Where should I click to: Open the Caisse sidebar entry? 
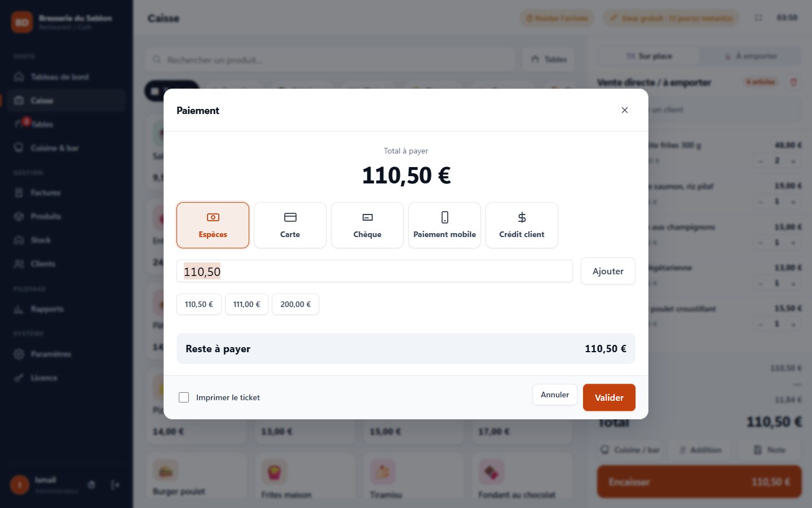coord(67,100)
